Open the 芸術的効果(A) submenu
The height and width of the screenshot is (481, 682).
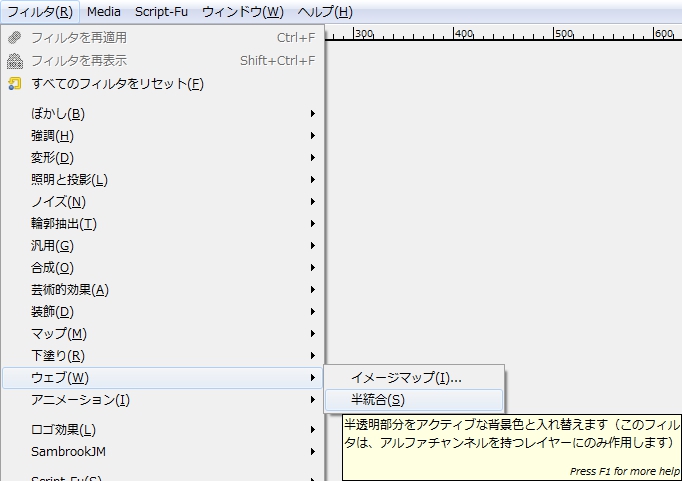click(163, 290)
